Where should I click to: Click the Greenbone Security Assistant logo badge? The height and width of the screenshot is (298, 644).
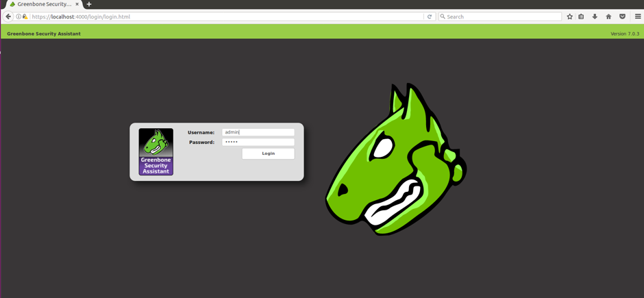[156, 152]
